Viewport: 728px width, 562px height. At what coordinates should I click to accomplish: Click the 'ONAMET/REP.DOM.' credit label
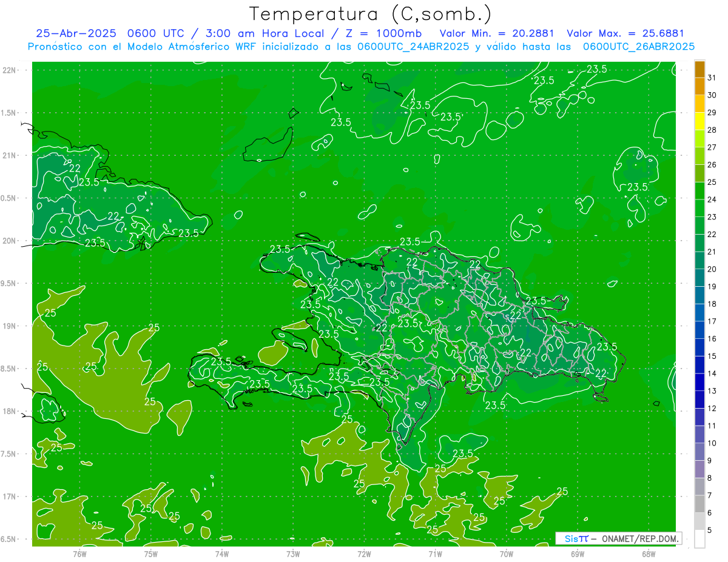641,538
